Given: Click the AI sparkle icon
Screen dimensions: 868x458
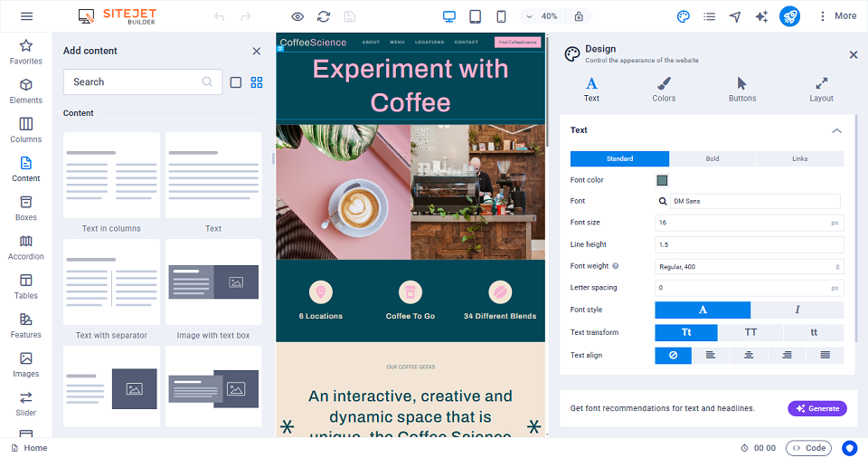Looking at the screenshot, I should click(x=761, y=16).
